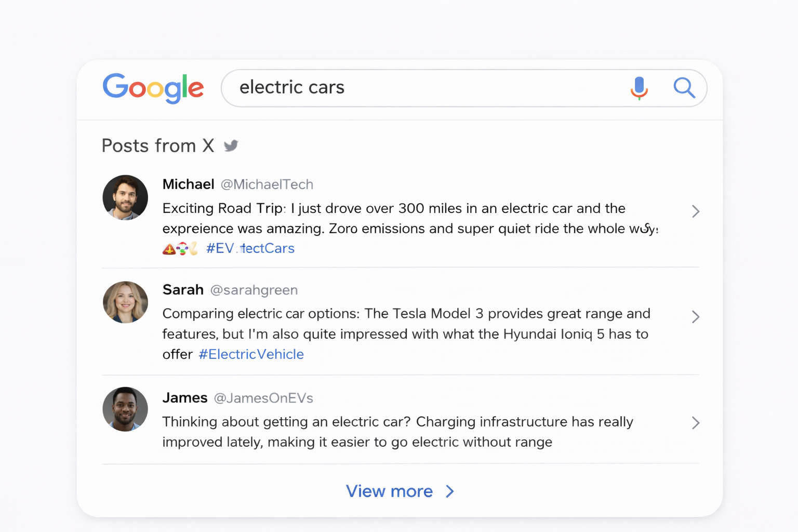Click the Google logo

pyautogui.click(x=153, y=88)
